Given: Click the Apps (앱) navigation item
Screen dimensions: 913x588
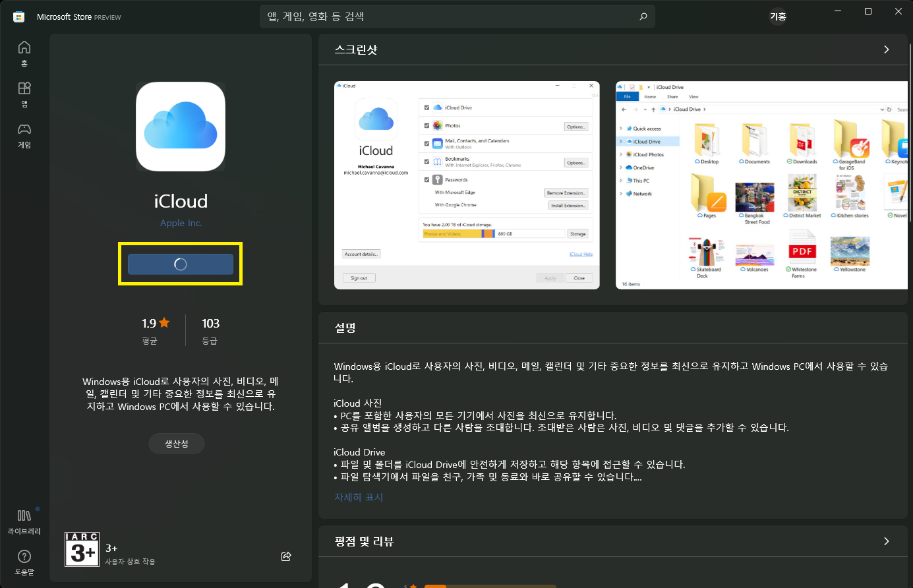Looking at the screenshot, I should pos(24,89).
